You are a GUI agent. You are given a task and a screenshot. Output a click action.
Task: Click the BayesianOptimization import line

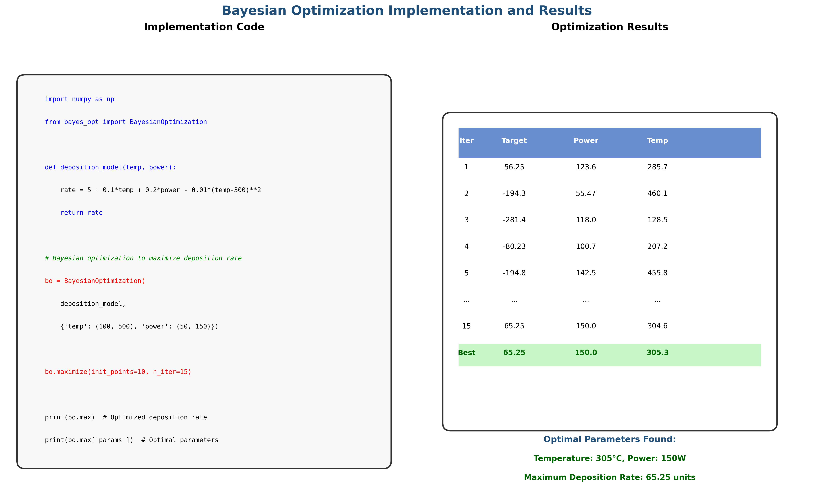tap(126, 122)
